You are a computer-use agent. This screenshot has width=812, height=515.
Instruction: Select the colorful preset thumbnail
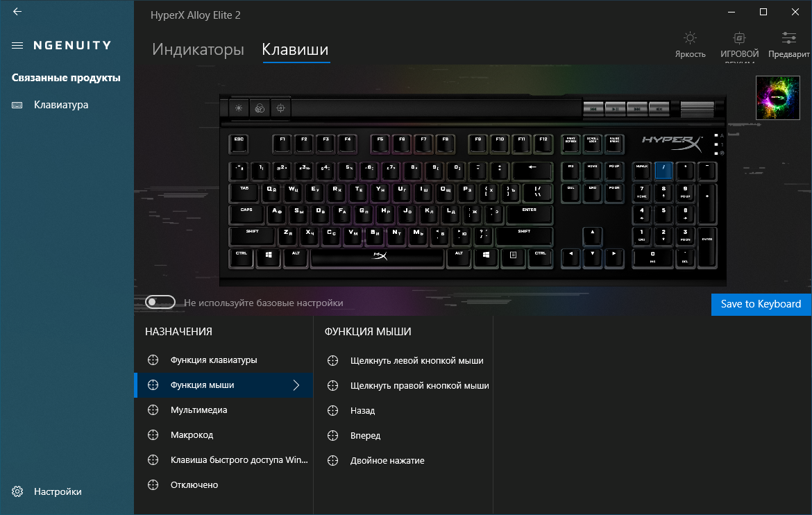click(777, 98)
